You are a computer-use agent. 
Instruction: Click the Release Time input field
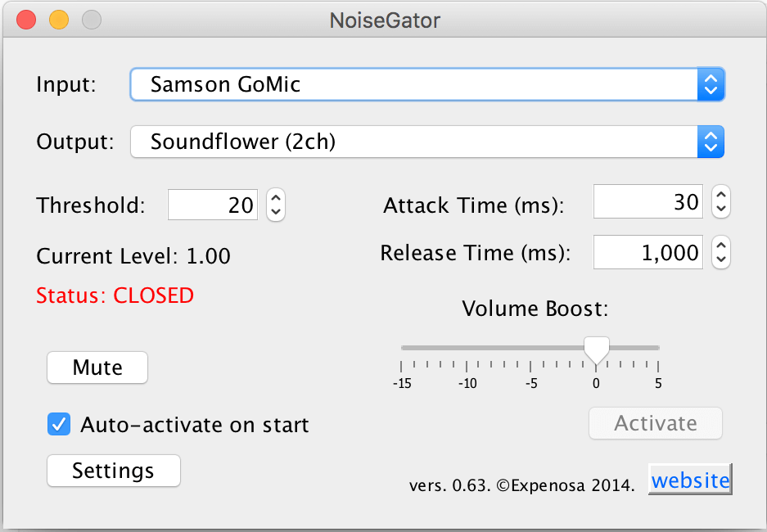click(x=648, y=252)
